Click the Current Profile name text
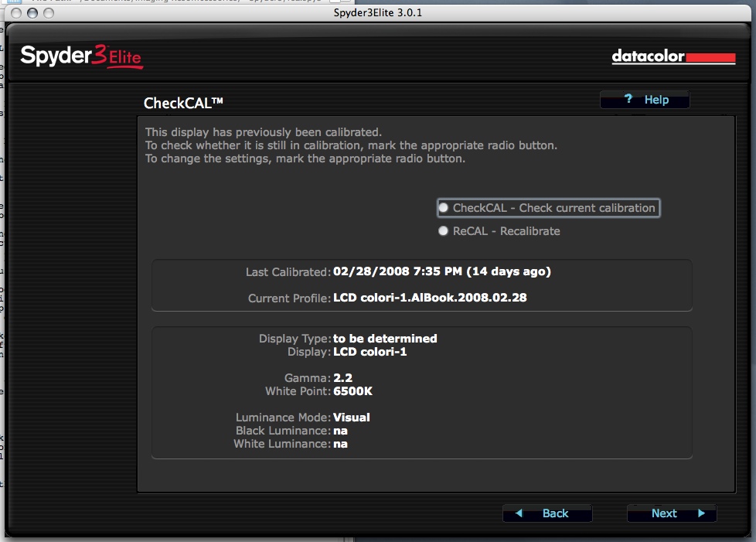756x542 pixels. [429, 298]
